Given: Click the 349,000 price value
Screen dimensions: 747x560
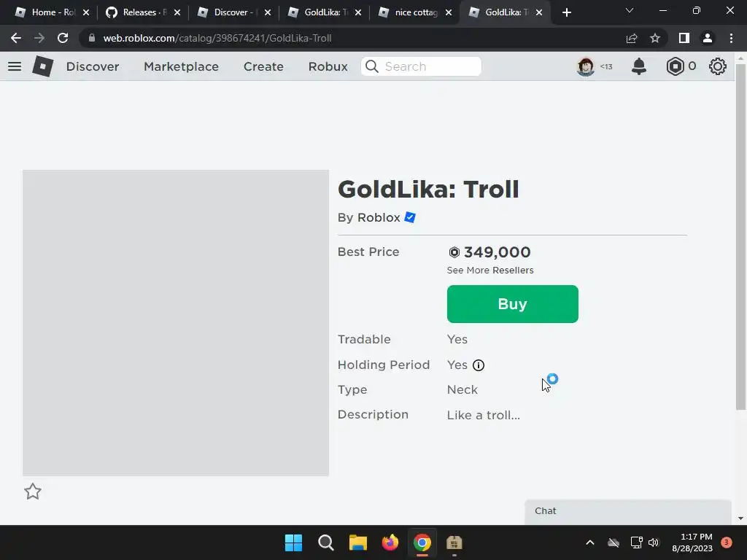Looking at the screenshot, I should pos(497,252).
